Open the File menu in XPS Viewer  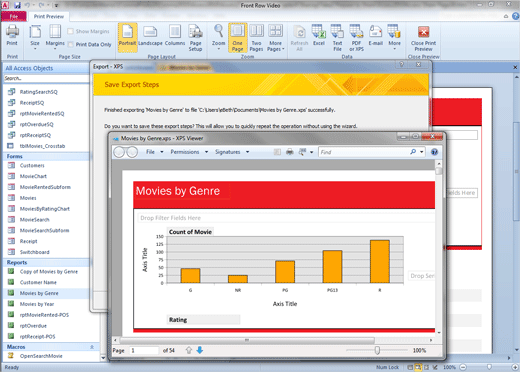tap(155, 152)
